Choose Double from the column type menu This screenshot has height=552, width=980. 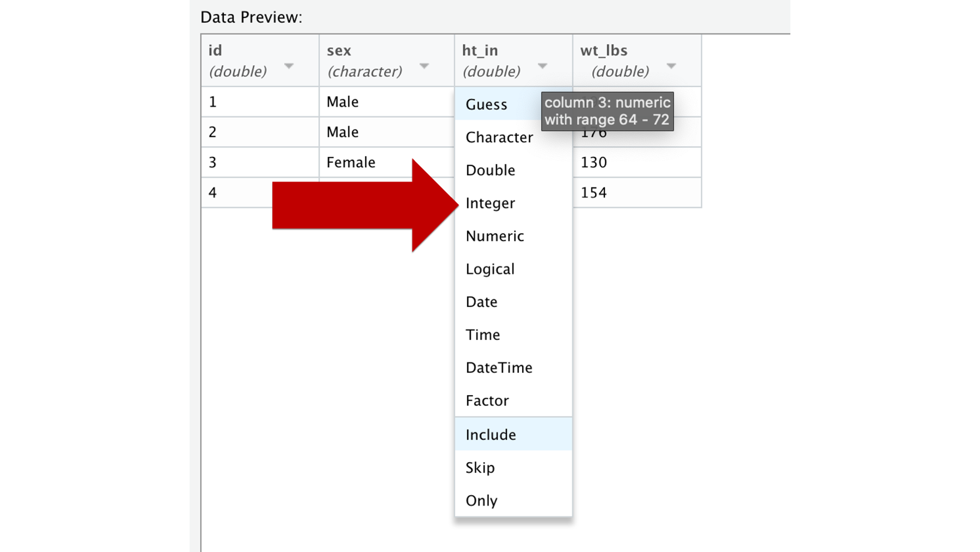tap(513, 170)
